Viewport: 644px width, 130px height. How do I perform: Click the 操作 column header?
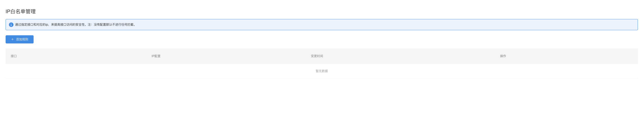click(503, 56)
